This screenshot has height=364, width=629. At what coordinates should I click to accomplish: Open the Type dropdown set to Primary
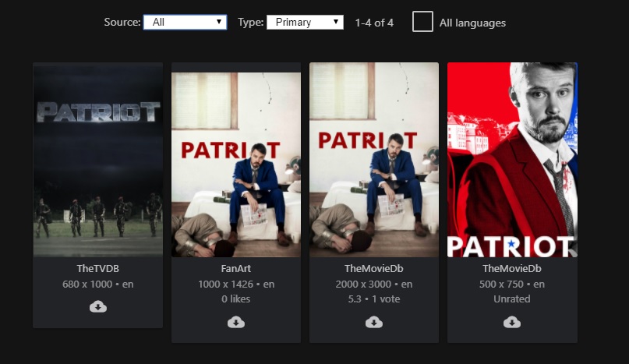[x=305, y=22]
